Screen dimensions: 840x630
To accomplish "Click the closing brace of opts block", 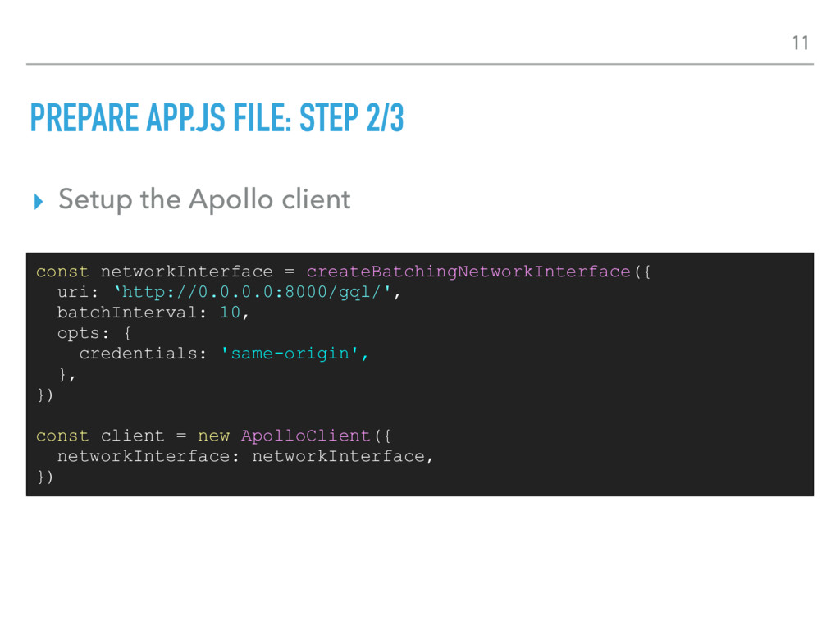I will 64,374.
